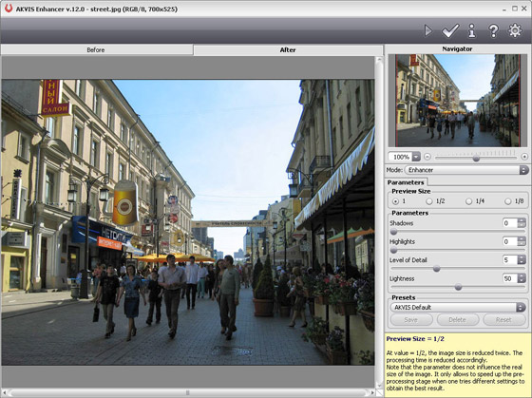The width and height of the screenshot is (532, 398).
Task: Open the AKVIS Default presets dropdown
Action: pyautogui.click(x=521, y=308)
